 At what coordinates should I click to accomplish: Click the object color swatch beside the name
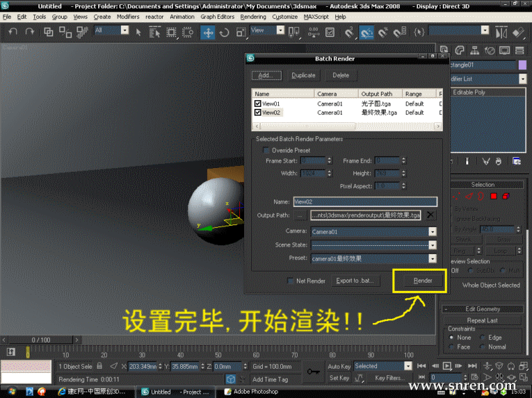523,65
